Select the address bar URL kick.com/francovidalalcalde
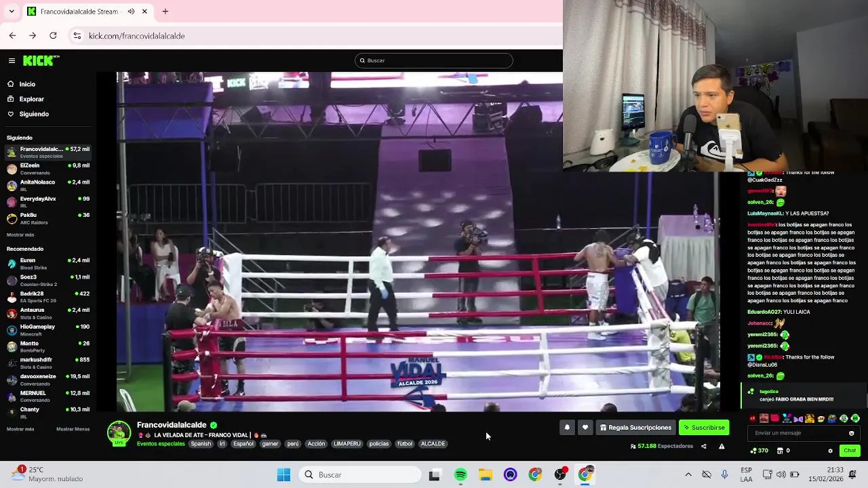 [x=136, y=36]
